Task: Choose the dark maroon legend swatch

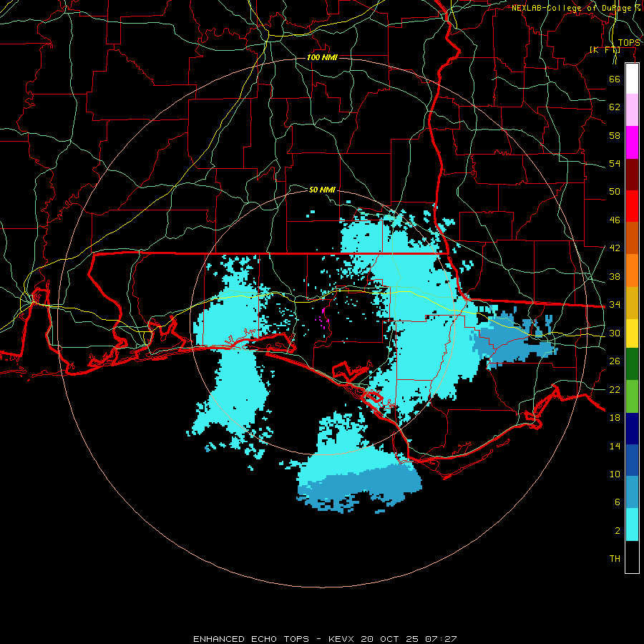Action: pos(632,174)
